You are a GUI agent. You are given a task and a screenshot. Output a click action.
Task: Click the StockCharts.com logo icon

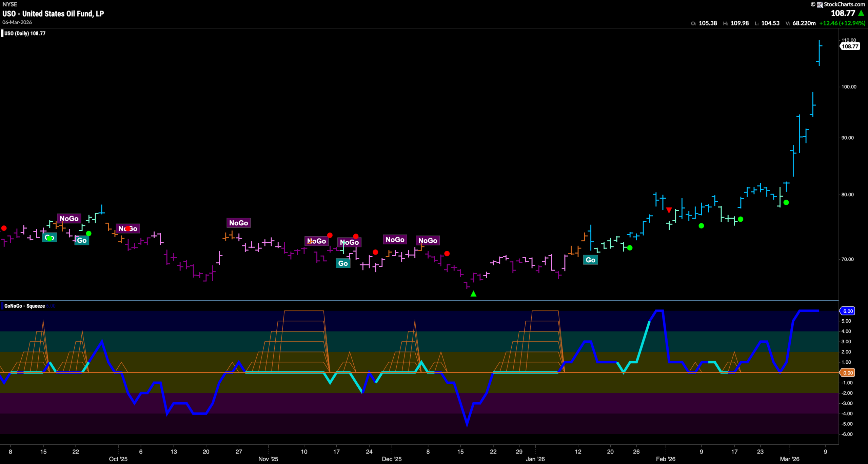820,4
